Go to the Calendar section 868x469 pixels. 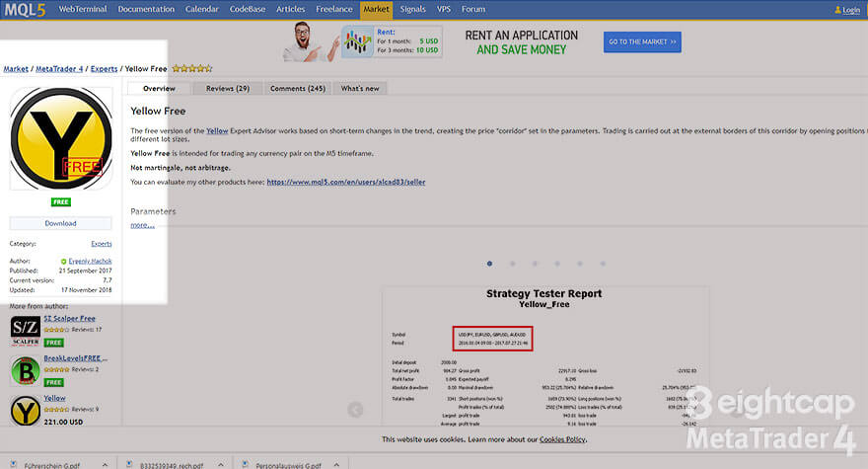pyautogui.click(x=201, y=10)
